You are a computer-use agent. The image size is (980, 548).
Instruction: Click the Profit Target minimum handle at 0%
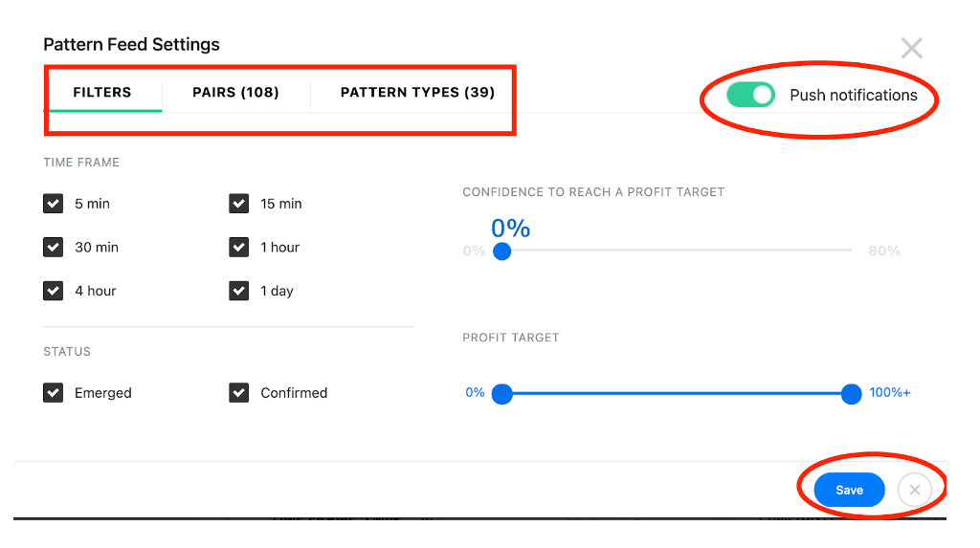(x=501, y=394)
